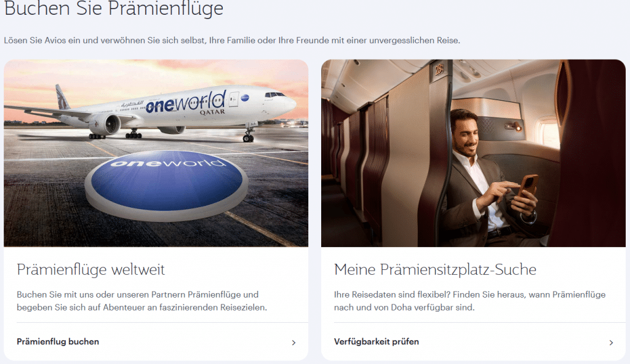Open the chevron arrow beside Verfügbarkeit prüfen
630x364 pixels.
[611, 342]
